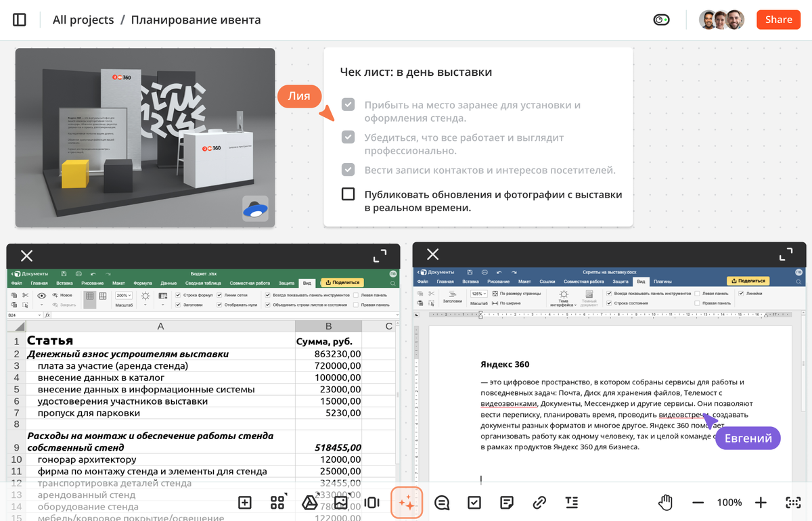Open the Плагины tab in the document
Screen dimensions: 812x521
[661, 283]
